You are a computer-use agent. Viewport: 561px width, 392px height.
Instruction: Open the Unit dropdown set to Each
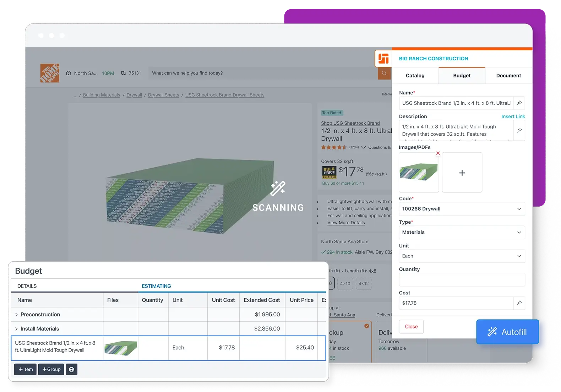(x=462, y=256)
